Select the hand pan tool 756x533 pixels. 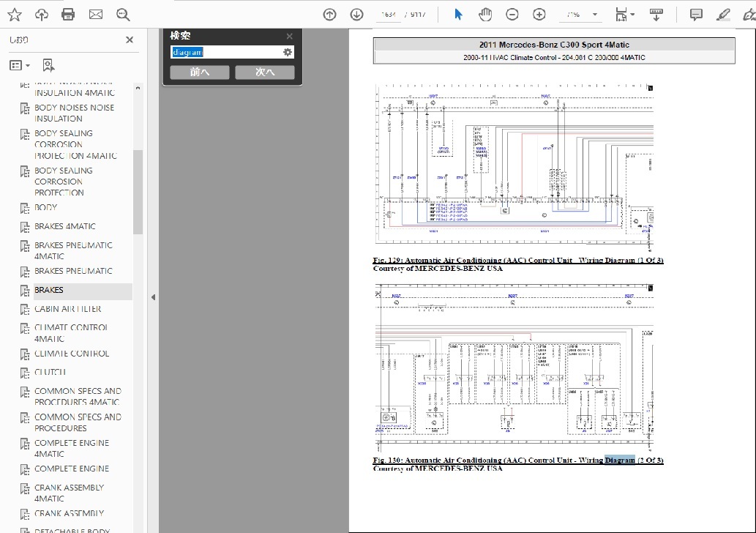click(485, 15)
